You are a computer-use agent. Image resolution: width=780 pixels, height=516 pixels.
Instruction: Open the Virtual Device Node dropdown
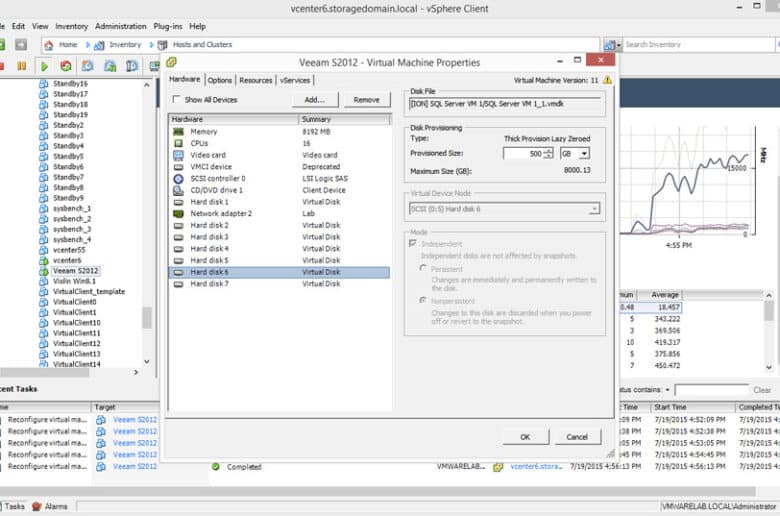[x=594, y=209]
